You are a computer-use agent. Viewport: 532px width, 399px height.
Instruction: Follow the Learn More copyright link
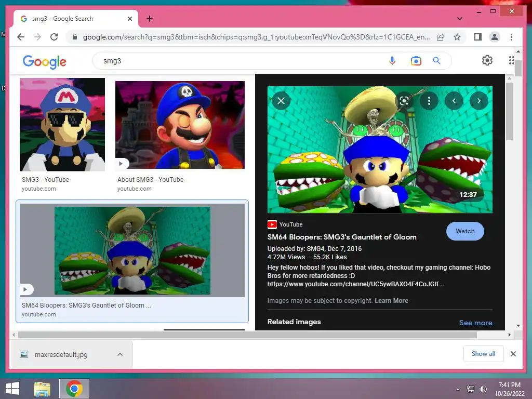point(391,301)
